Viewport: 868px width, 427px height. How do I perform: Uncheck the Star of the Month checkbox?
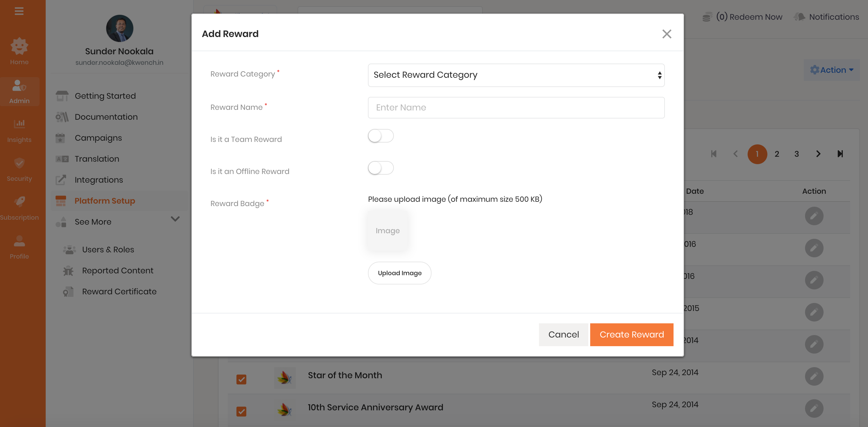tap(241, 379)
